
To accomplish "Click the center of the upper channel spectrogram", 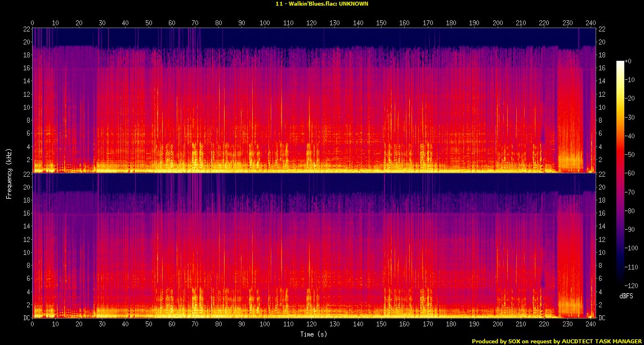I will click(314, 100).
